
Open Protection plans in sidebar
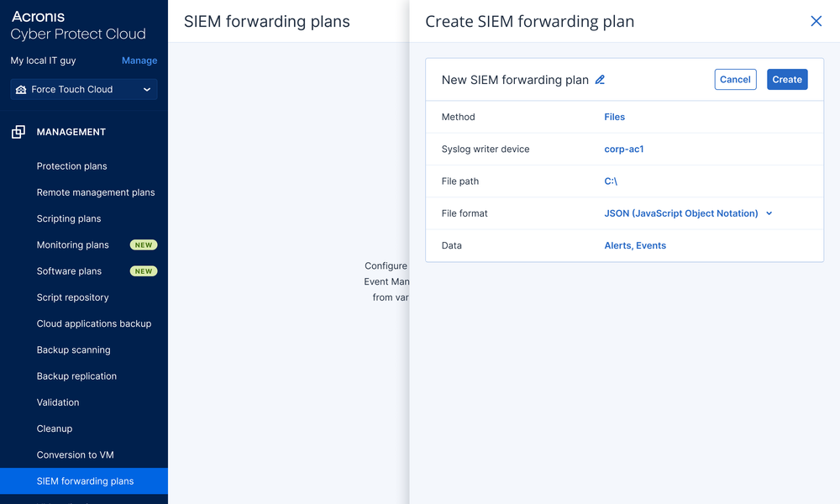pyautogui.click(x=71, y=166)
